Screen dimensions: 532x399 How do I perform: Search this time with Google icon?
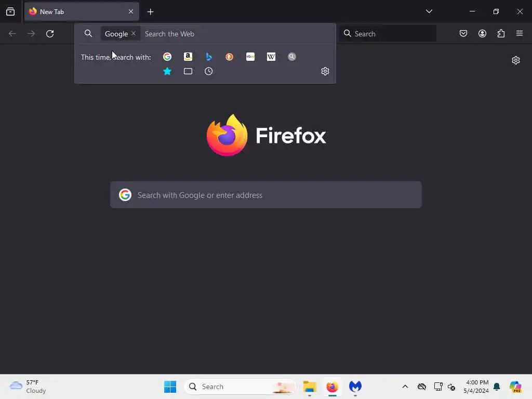point(167,57)
